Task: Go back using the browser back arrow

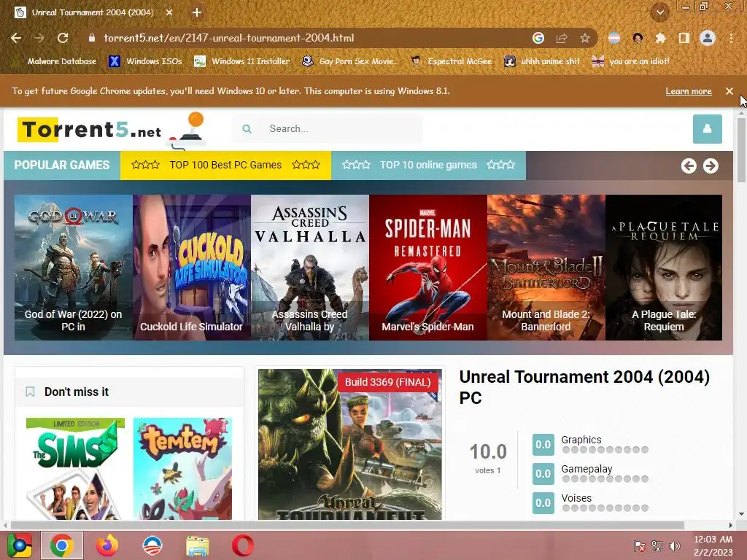Action: [x=16, y=38]
